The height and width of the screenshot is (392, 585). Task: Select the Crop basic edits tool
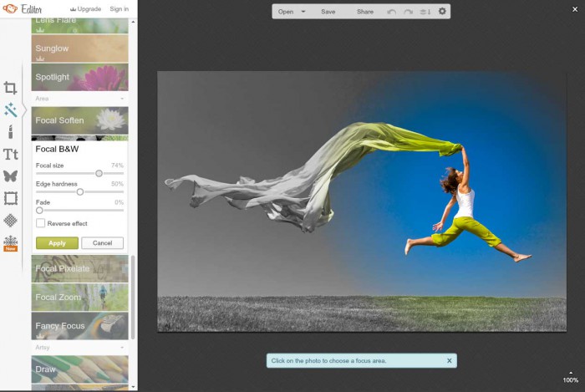(x=10, y=88)
